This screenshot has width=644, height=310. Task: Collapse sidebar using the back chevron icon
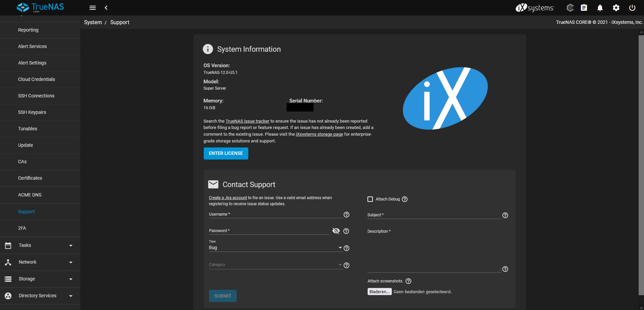click(x=106, y=8)
